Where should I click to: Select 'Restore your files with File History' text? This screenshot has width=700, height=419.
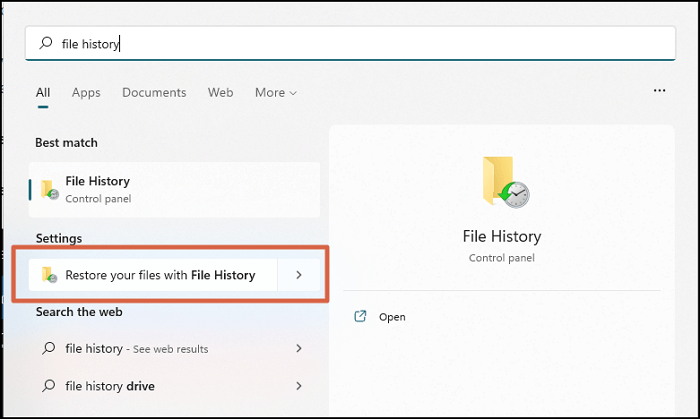click(x=160, y=275)
